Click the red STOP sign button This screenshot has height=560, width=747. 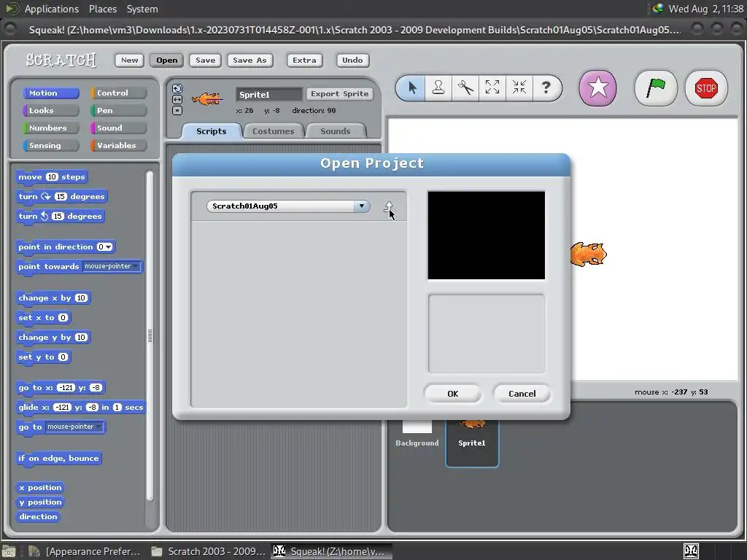pyautogui.click(x=706, y=88)
